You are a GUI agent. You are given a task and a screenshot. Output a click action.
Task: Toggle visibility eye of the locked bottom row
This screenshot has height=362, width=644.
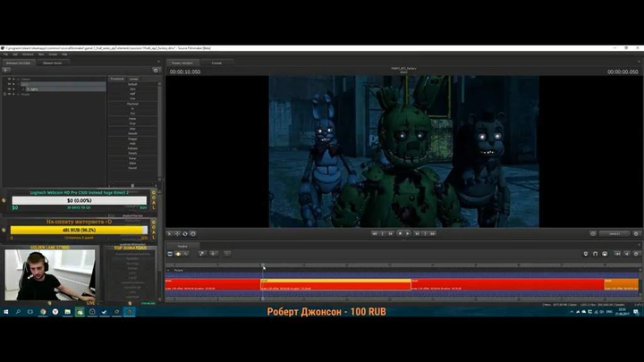pos(9,94)
